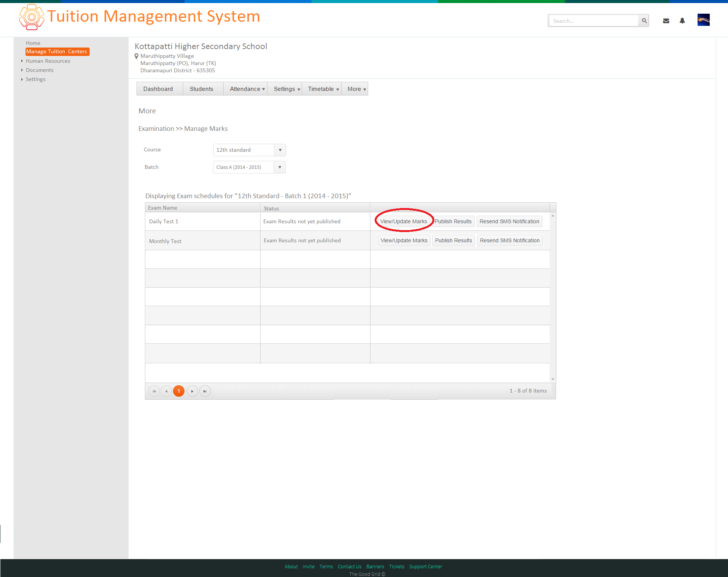Click the location pin icon near address
The width and height of the screenshot is (728, 577).
pyautogui.click(x=137, y=56)
